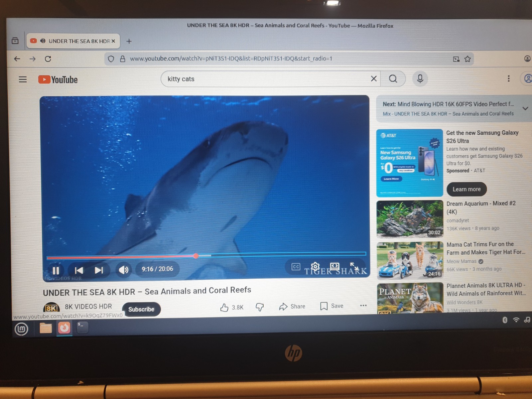Open Firefox tracking protection shield icon

point(111,59)
